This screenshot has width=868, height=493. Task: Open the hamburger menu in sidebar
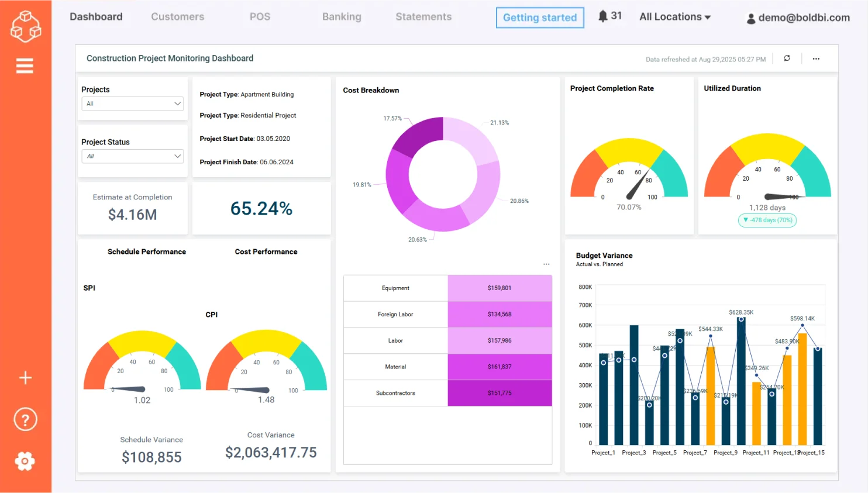[x=25, y=65]
